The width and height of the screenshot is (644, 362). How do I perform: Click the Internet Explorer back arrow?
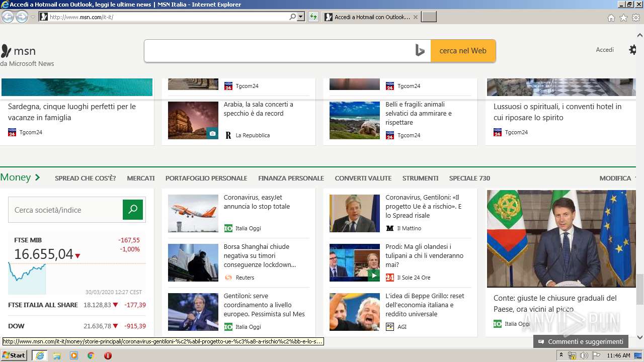tap(8, 17)
